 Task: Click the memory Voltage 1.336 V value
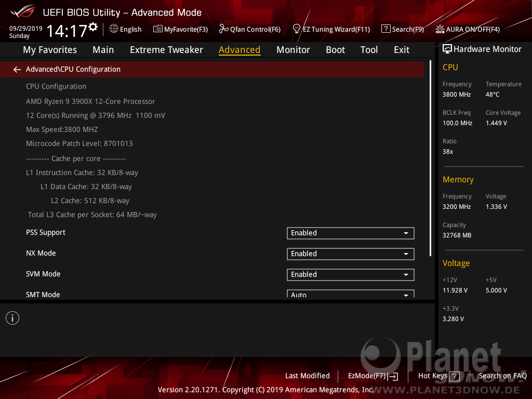tap(496, 207)
